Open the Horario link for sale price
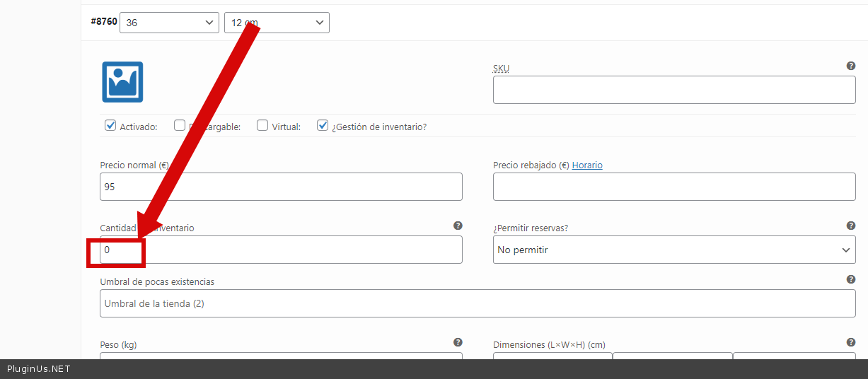Screen dimensions: 868x379 coord(587,165)
